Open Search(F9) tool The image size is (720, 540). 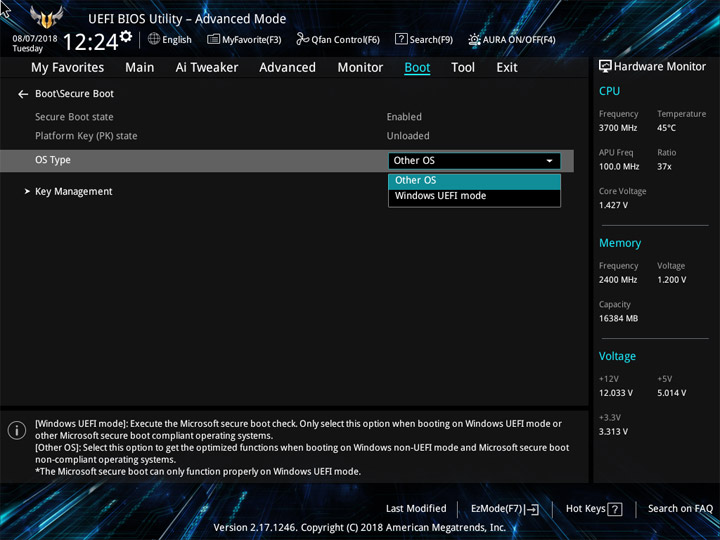[424, 39]
